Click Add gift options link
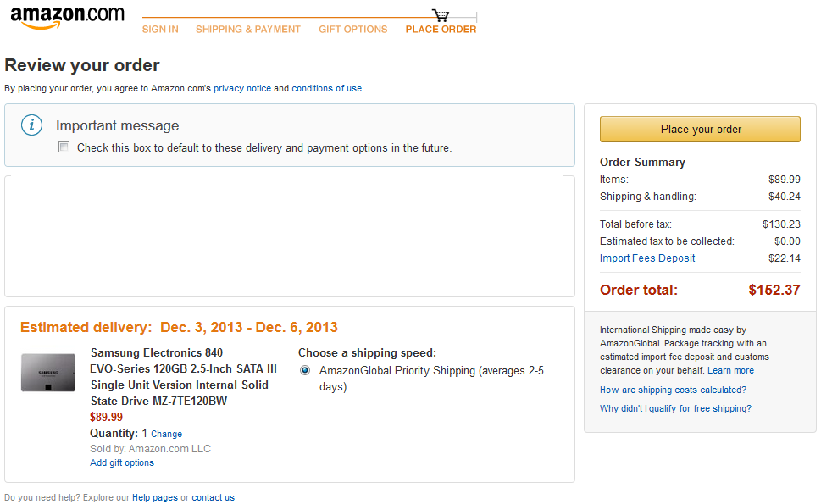 [122, 462]
